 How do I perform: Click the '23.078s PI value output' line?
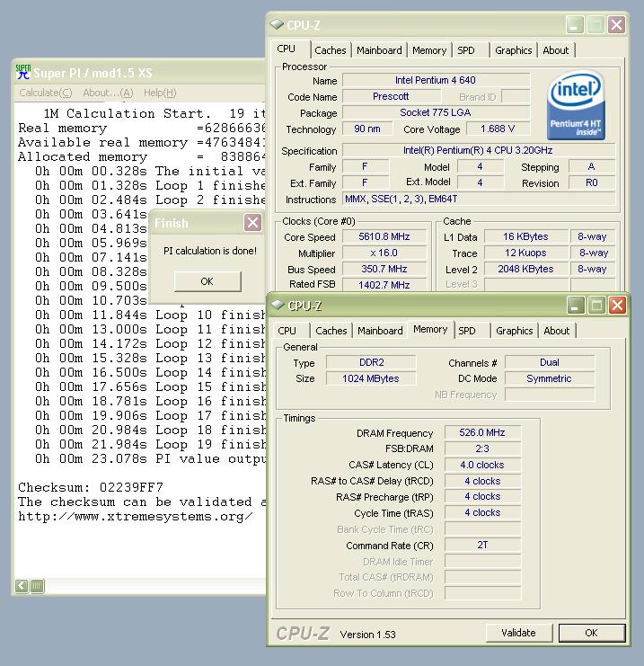tap(150, 458)
